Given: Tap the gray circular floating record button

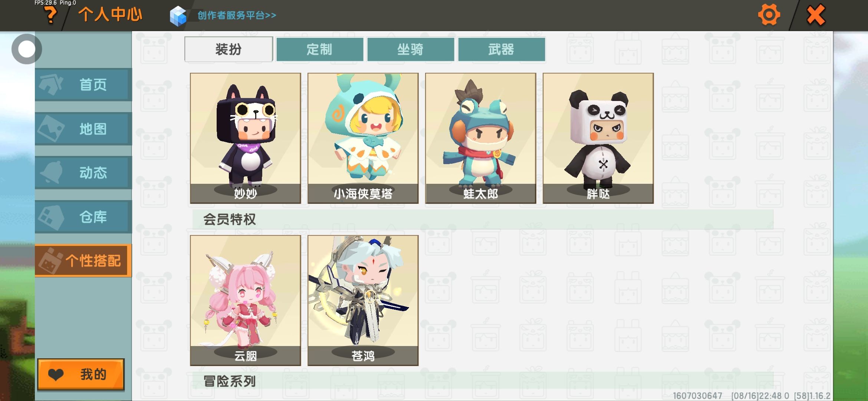Looking at the screenshot, I should pos(26,49).
